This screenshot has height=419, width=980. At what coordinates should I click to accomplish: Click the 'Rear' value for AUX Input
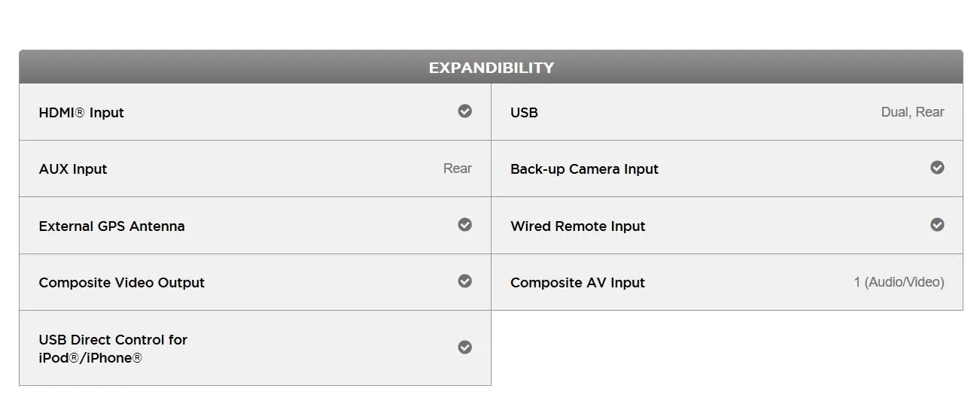click(458, 169)
